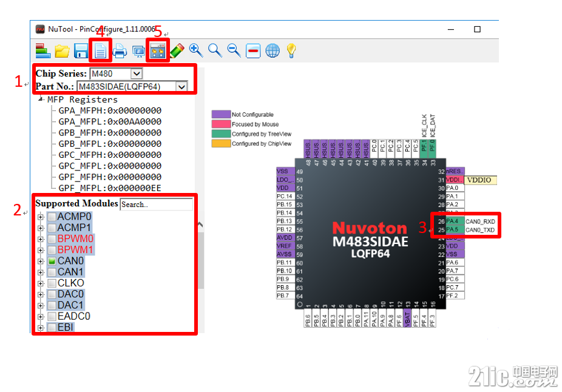562x392 pixels.
Task: Enable the EADC0 module checkbox
Action: [x=52, y=317]
